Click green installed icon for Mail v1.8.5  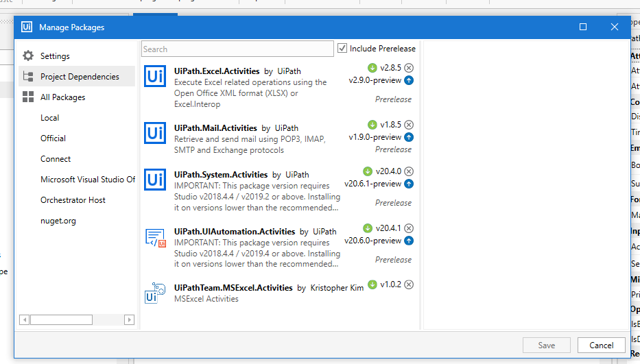click(372, 125)
